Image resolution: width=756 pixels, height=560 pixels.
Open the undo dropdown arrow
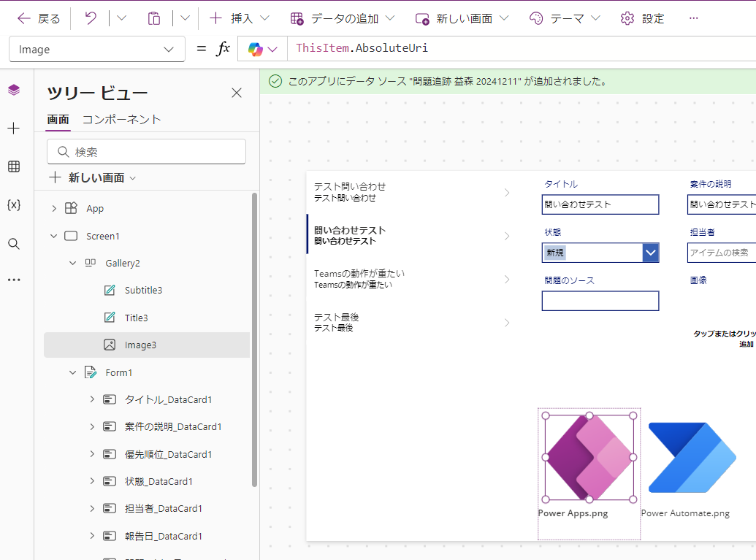(x=121, y=19)
